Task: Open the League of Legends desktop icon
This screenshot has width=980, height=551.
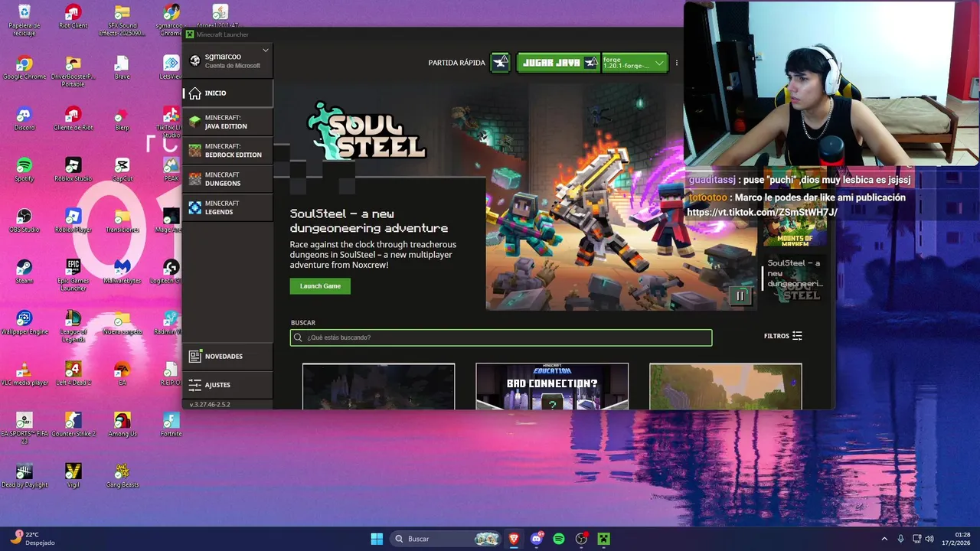Action: tap(73, 327)
